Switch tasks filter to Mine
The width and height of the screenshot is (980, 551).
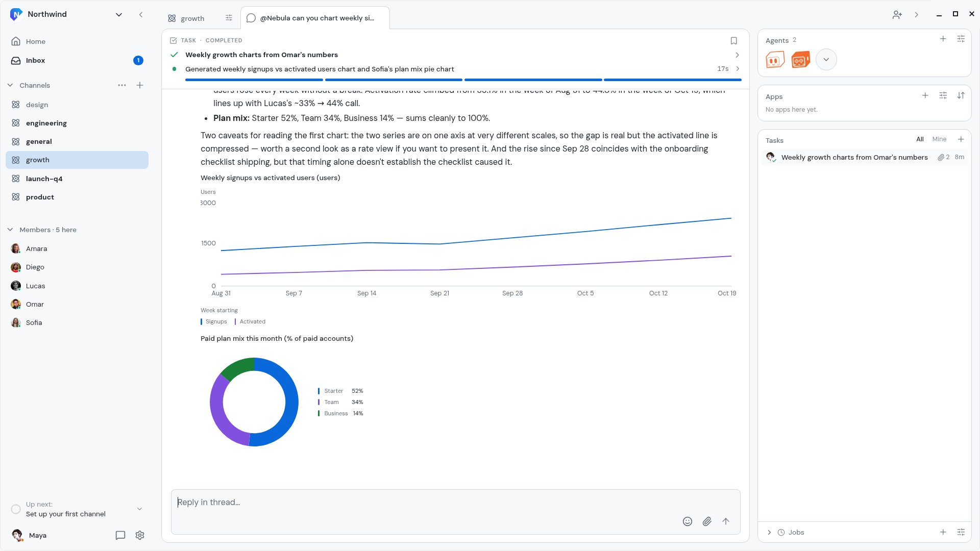[939, 139]
